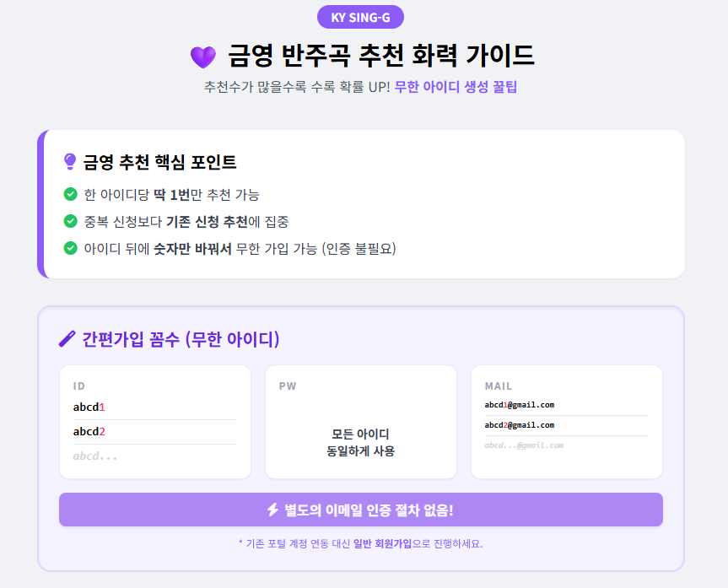The image size is (728, 588).
Task: Click the KY SING-G badge
Action: (360, 17)
